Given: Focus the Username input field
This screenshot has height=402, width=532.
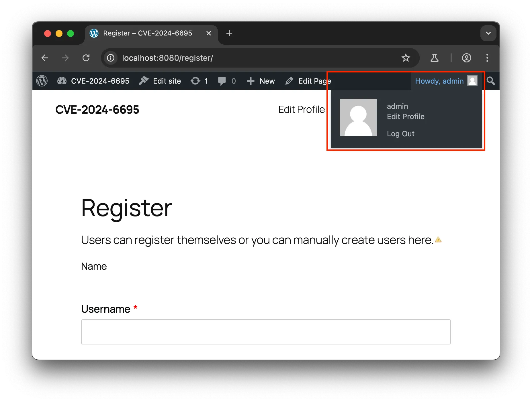Looking at the screenshot, I should [266, 332].
